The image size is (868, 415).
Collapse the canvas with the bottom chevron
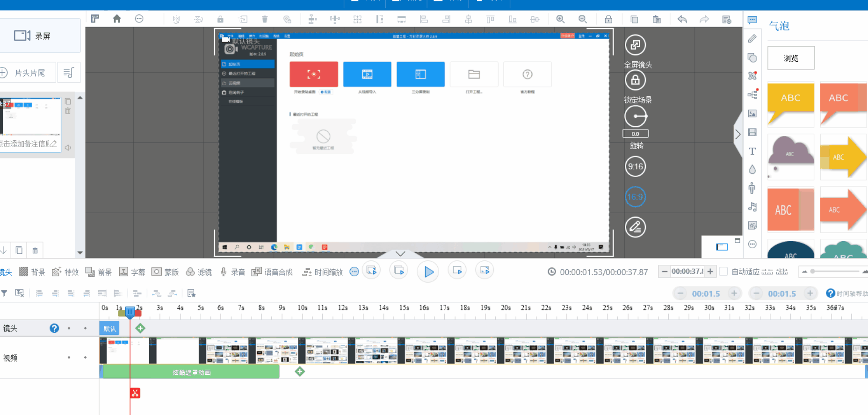coord(400,253)
